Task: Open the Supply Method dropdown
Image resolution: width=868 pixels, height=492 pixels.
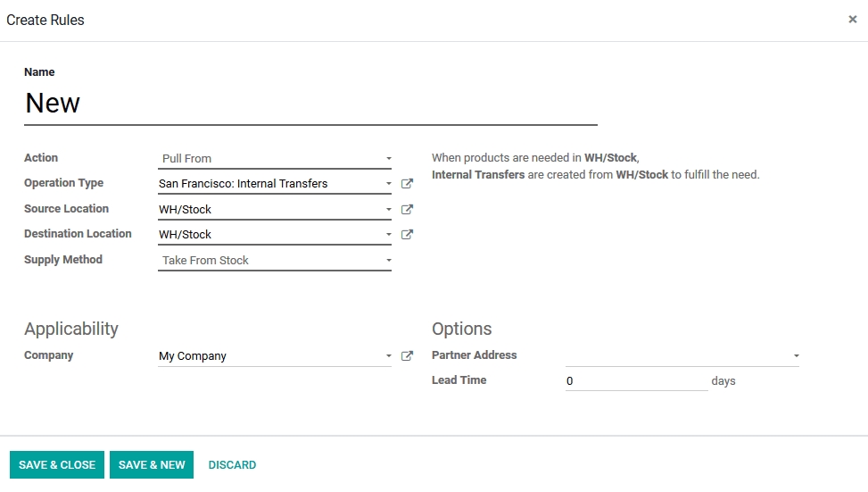Action: [275, 261]
